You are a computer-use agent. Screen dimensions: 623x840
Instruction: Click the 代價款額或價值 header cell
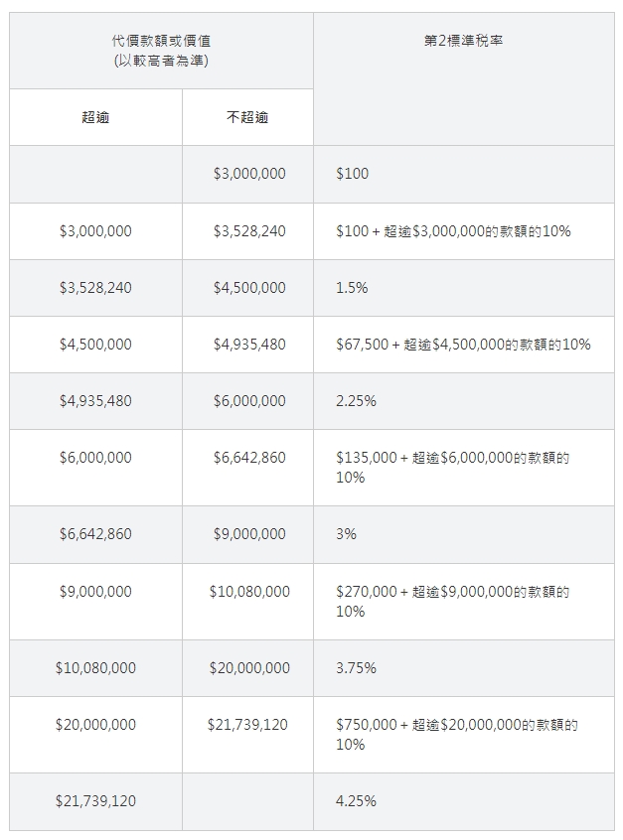[161, 50]
